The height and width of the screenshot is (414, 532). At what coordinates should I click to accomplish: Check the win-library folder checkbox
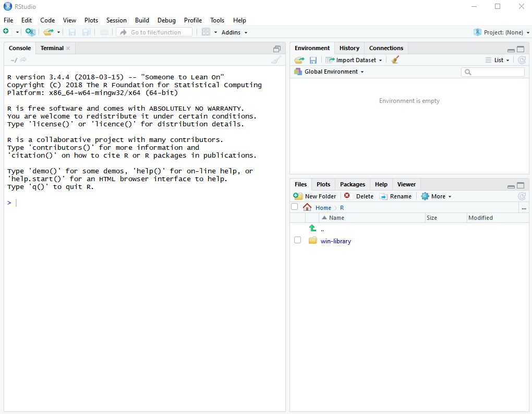point(297,240)
